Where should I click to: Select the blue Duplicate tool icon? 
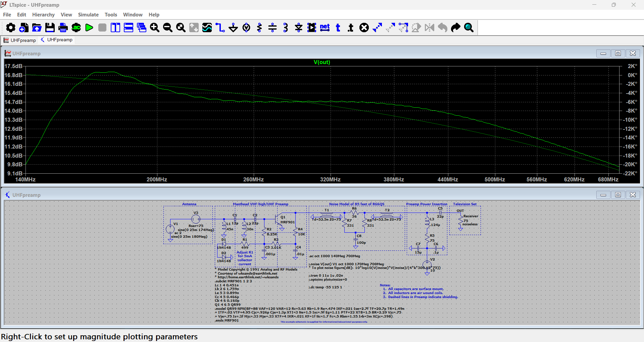point(377,27)
